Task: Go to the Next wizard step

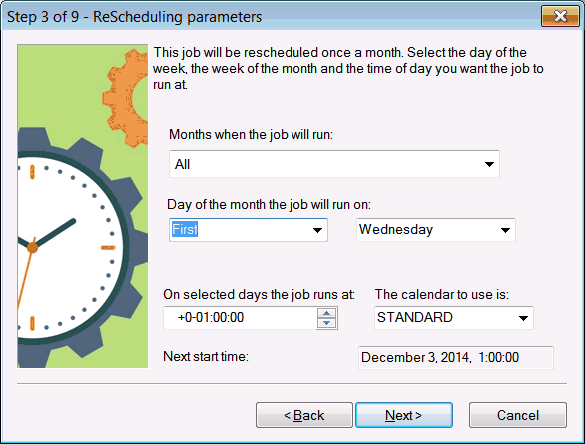Action: coord(404,415)
